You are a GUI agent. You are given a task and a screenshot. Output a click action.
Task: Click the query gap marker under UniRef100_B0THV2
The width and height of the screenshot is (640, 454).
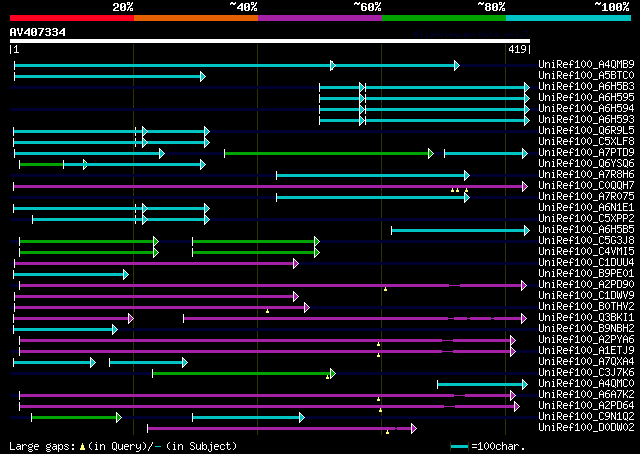[267, 312]
